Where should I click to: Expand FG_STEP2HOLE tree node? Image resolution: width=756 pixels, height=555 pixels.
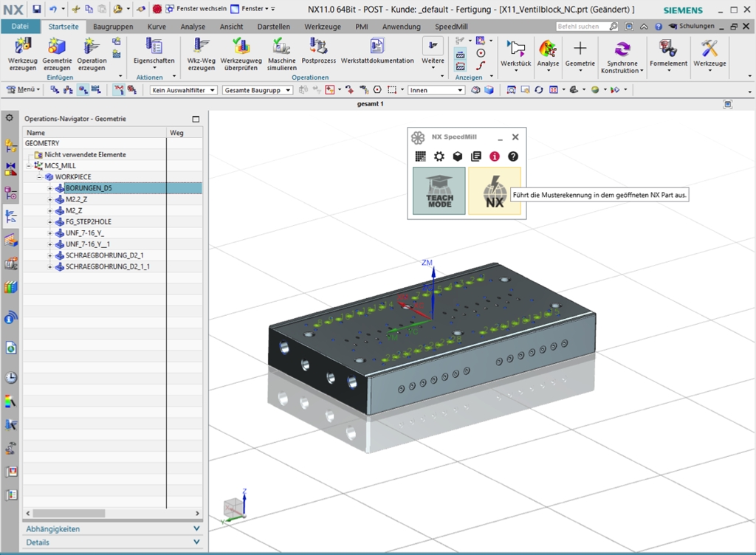click(49, 221)
